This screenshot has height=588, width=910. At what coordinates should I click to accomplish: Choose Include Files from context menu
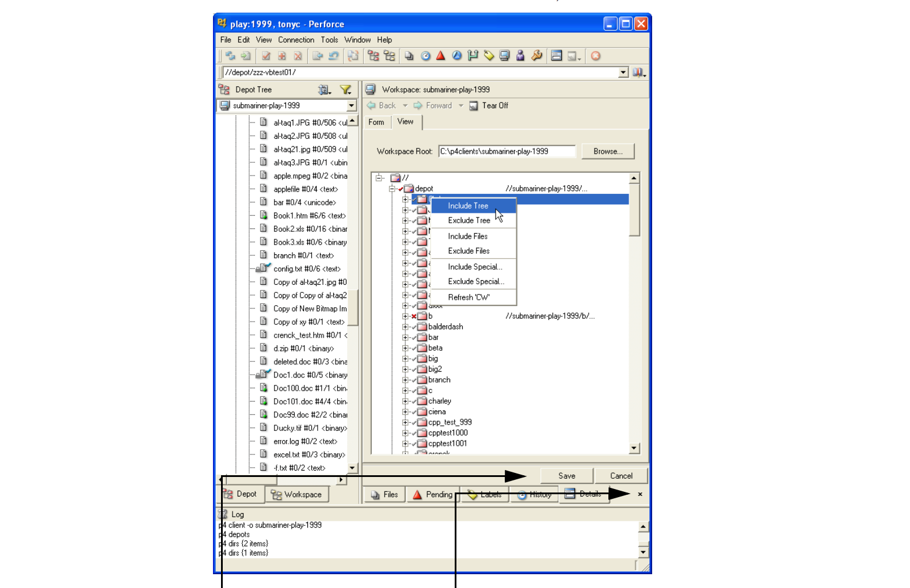click(x=473, y=236)
